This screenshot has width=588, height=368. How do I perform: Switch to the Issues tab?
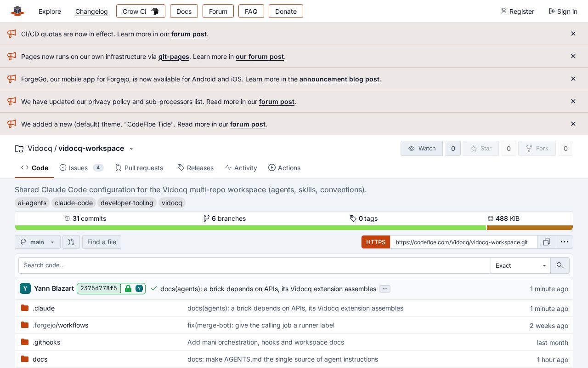81,168
